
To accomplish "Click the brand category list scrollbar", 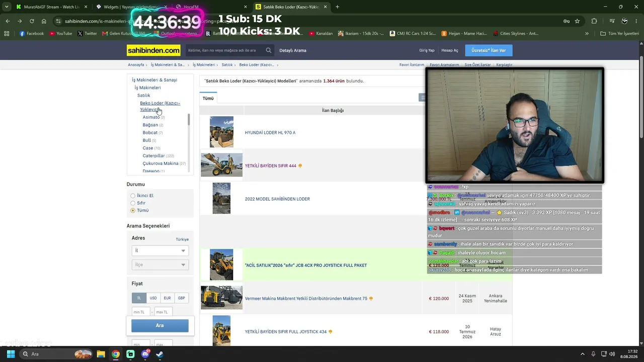I will (189, 120).
